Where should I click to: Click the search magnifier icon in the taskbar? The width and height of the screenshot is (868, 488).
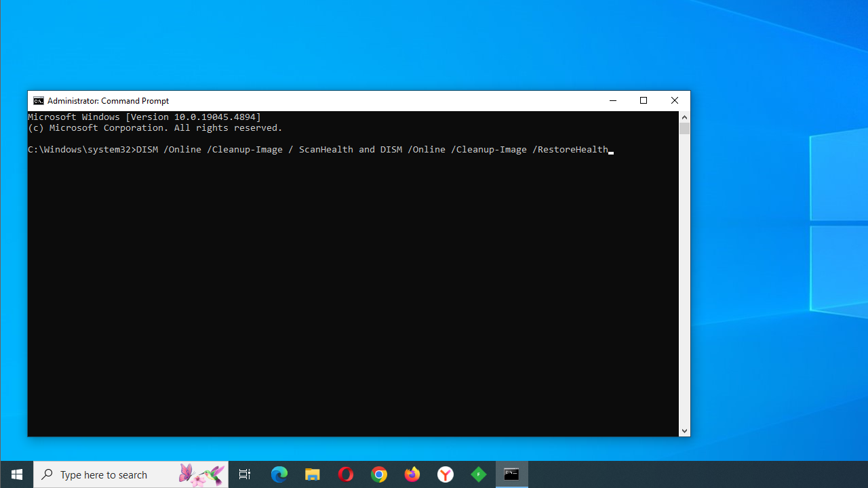(47, 474)
